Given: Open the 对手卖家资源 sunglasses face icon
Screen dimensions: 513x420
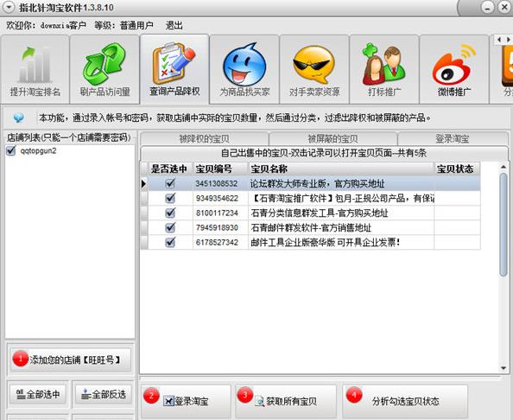Looking at the screenshot, I should (x=314, y=64).
